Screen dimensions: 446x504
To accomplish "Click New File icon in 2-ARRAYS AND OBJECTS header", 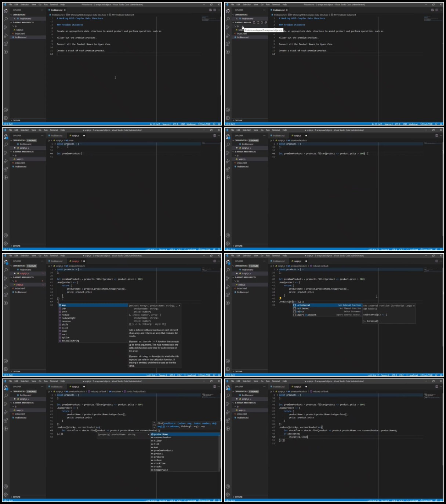I will coord(254,22).
